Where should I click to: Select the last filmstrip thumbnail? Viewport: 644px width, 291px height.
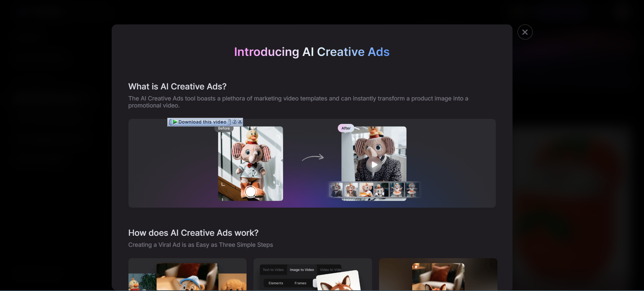coord(412,190)
